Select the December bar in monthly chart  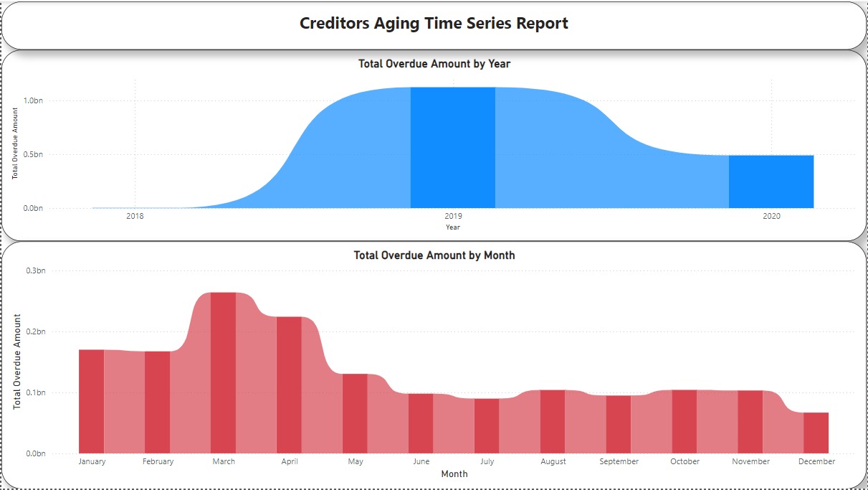click(x=816, y=433)
